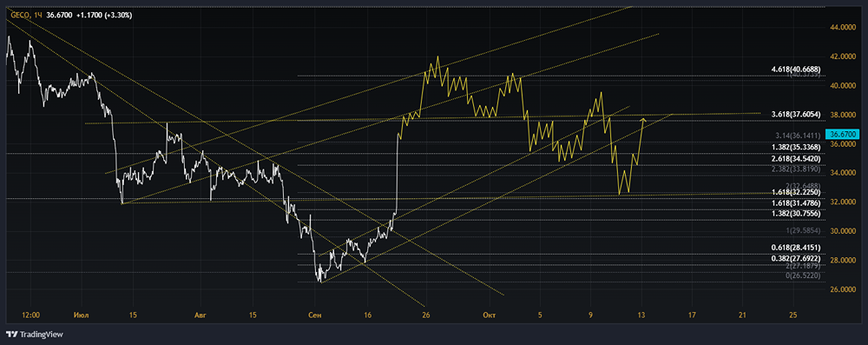
Task: Click the 36.6700 last price in header
Action: tap(60, 16)
